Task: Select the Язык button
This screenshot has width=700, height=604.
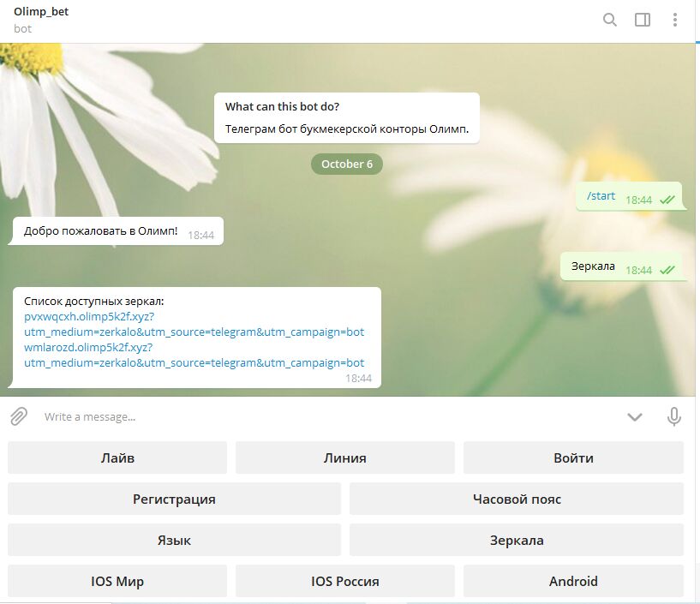Action: (174, 540)
